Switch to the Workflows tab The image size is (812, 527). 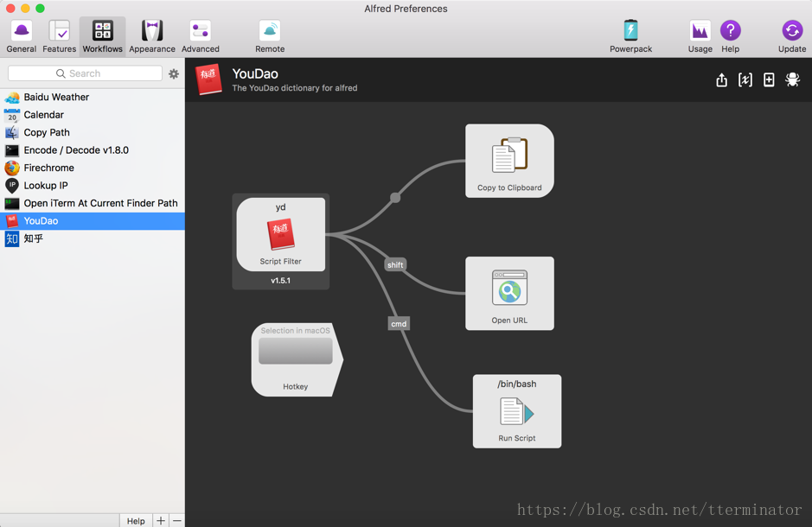[103, 36]
